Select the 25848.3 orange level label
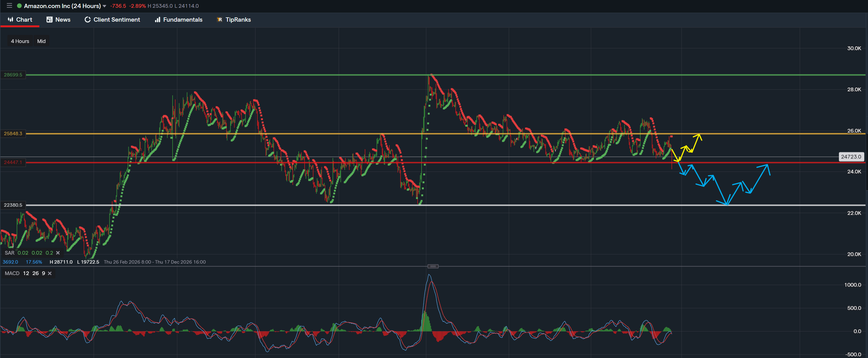This screenshot has width=868, height=358. [x=13, y=134]
